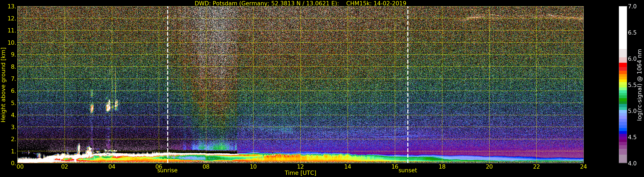Click the height axis tick label "7."

click(13, 79)
